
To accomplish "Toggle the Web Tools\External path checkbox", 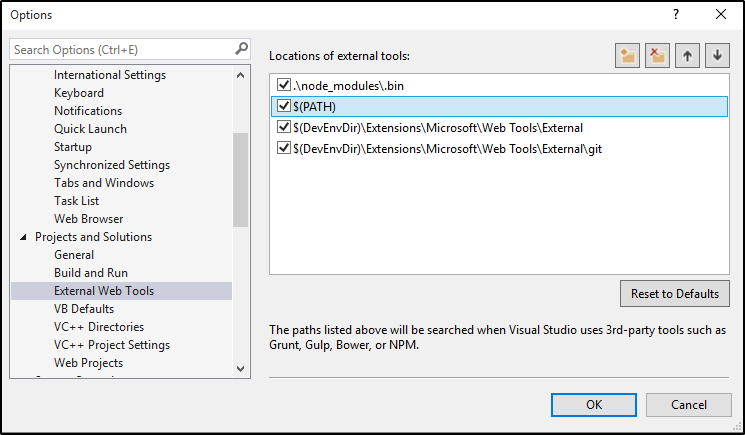I will (284, 127).
